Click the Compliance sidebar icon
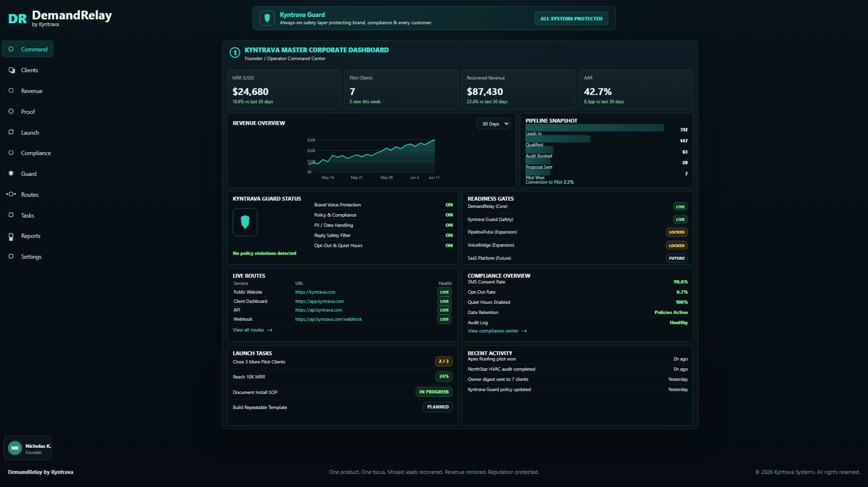 click(x=11, y=153)
